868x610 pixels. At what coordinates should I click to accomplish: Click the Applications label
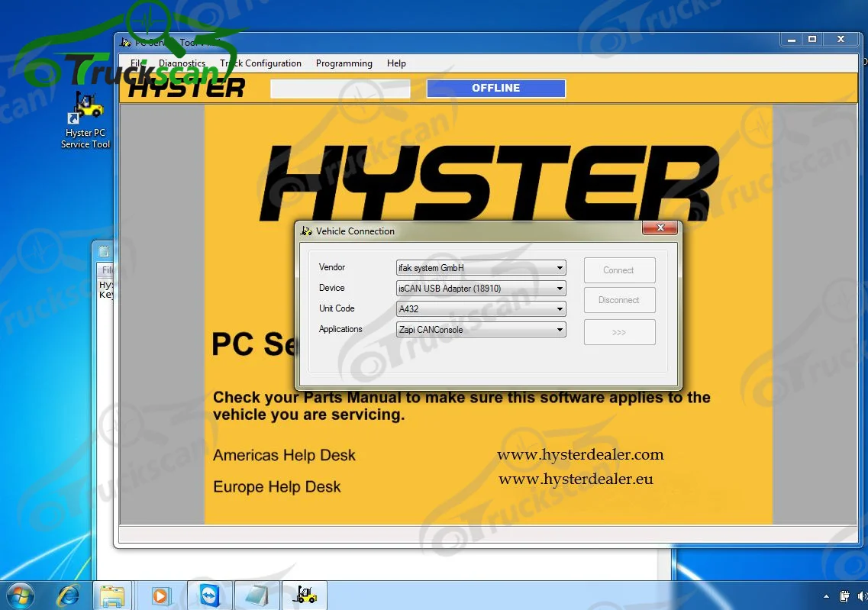340,329
